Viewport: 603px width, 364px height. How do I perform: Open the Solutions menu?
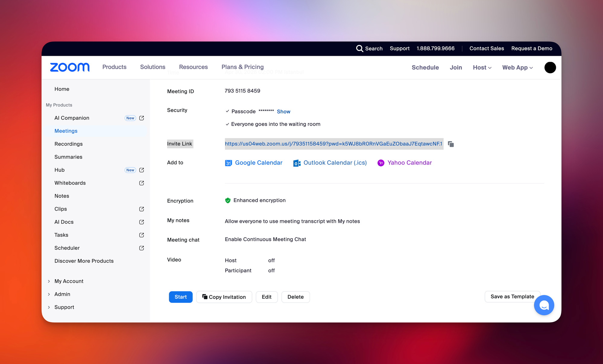pos(153,67)
